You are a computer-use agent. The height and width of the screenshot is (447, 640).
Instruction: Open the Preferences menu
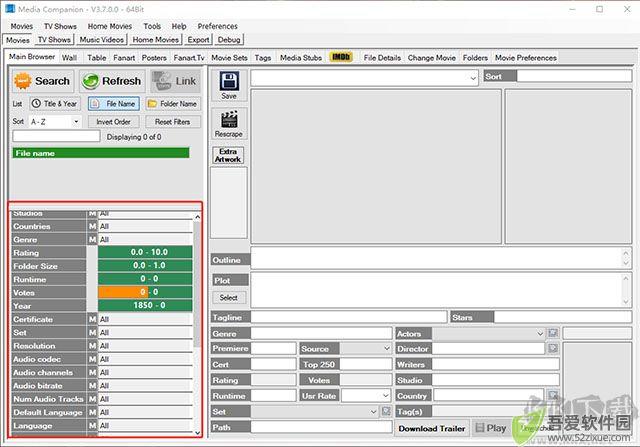click(x=218, y=26)
